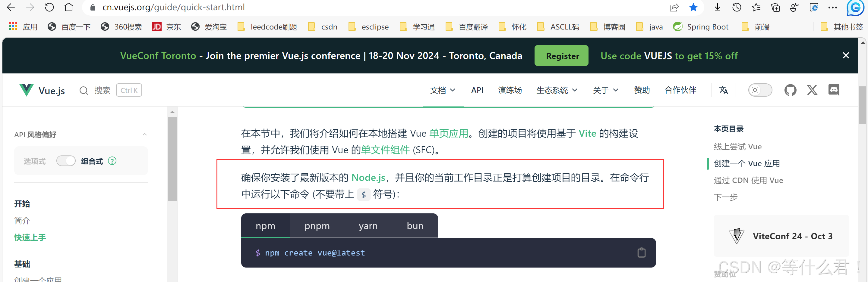Open the Spring Boot bookmark
The width and height of the screenshot is (868, 282).
click(x=701, y=26)
